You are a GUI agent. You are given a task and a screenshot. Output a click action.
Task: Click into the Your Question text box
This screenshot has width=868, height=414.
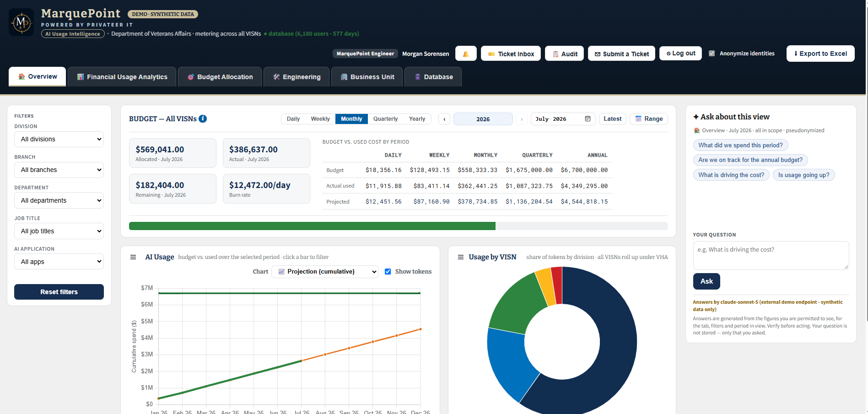771,255
